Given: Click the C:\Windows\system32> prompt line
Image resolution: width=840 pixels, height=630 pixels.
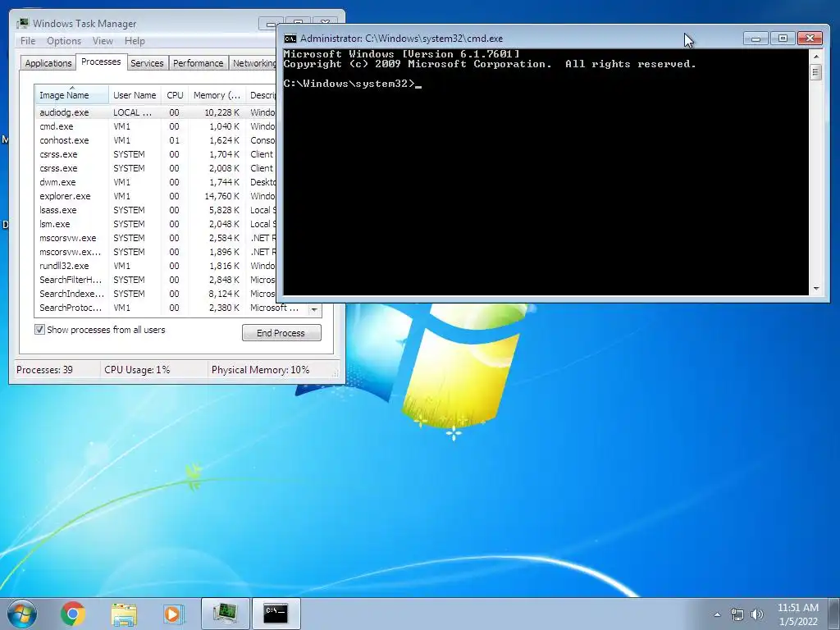Looking at the screenshot, I should [353, 84].
